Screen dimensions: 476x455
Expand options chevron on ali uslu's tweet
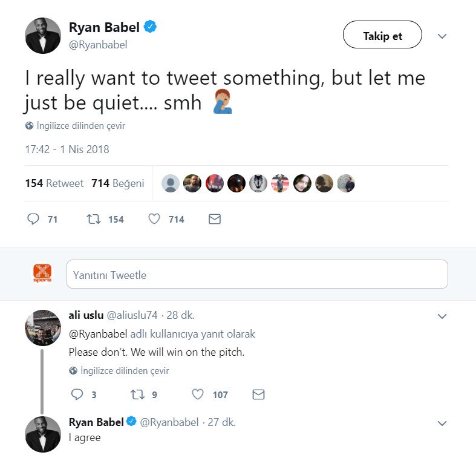click(x=442, y=316)
